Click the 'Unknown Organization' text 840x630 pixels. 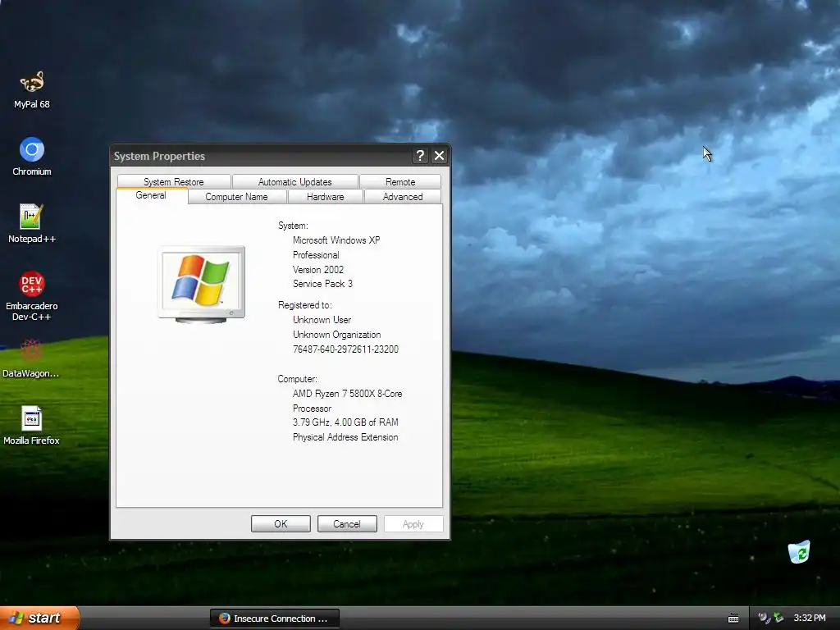tap(337, 335)
